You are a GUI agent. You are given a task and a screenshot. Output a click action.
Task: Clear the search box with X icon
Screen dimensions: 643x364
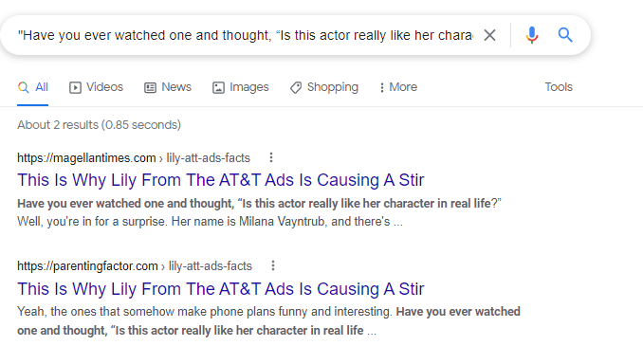tap(489, 35)
